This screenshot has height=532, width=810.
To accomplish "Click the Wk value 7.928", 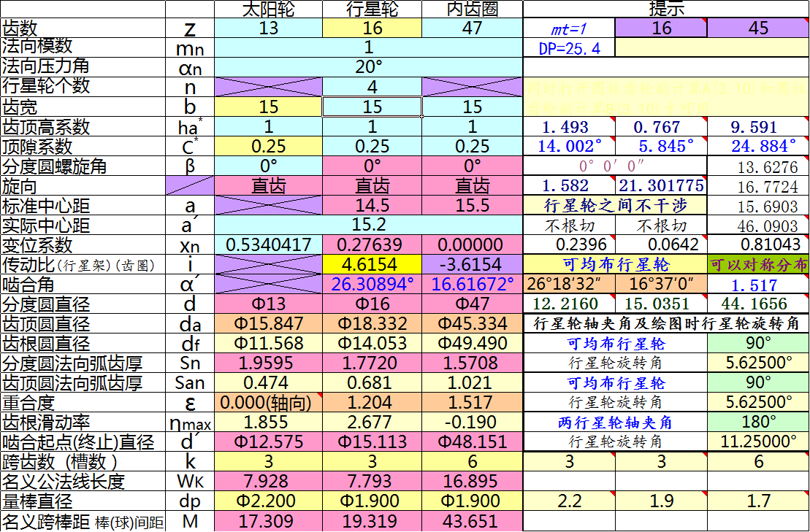I will click(268, 481).
